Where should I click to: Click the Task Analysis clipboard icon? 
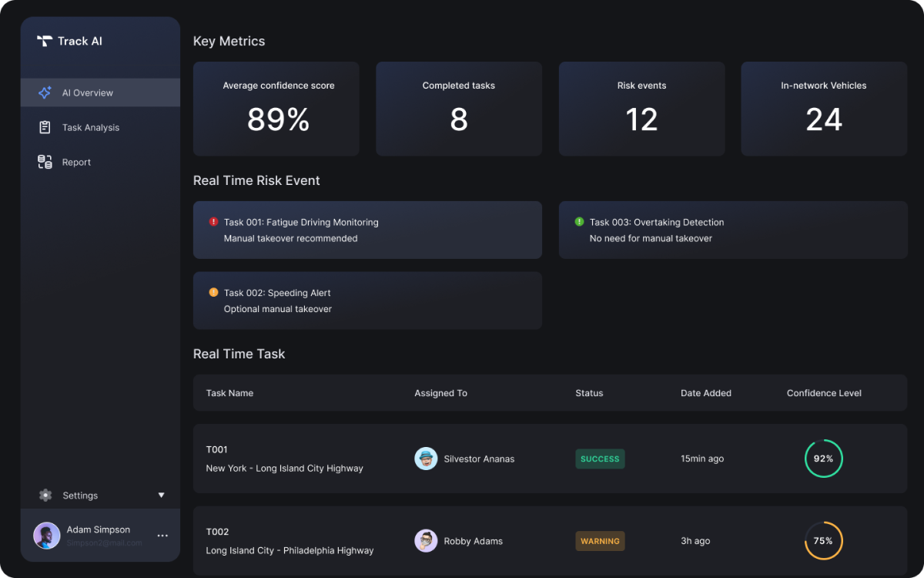(45, 127)
